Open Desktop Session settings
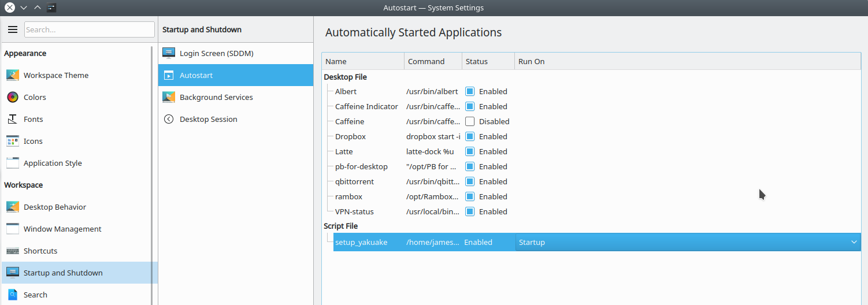 (x=208, y=119)
